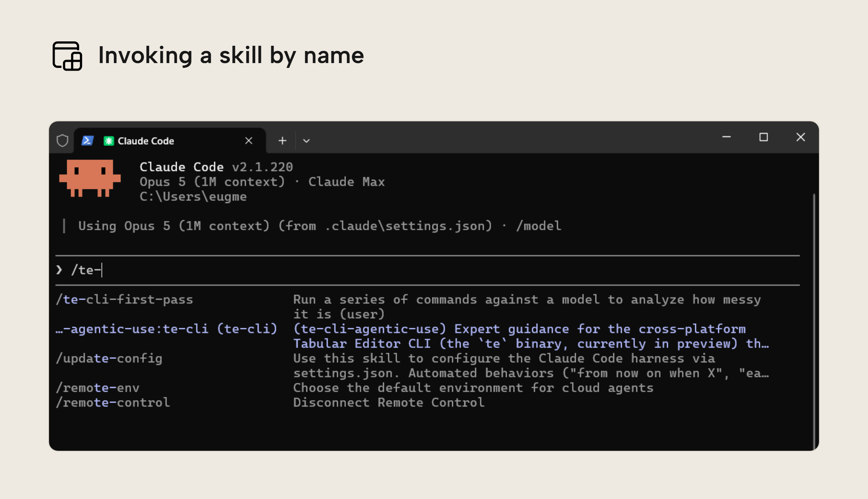Close the terminal window
868x499 pixels.
point(800,137)
